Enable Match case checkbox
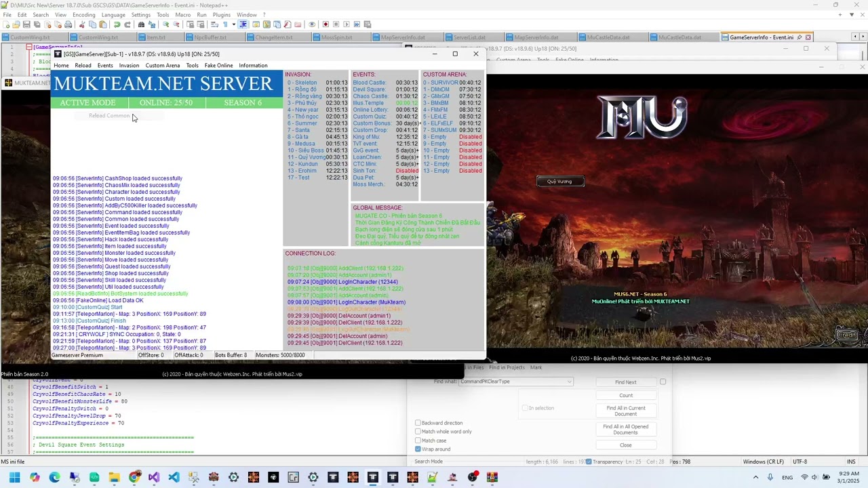The width and height of the screenshot is (868, 488). tap(418, 441)
